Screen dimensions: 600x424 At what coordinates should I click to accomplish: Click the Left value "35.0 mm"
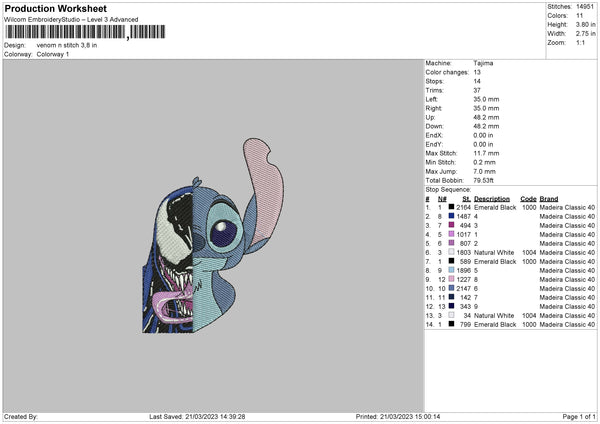click(486, 99)
